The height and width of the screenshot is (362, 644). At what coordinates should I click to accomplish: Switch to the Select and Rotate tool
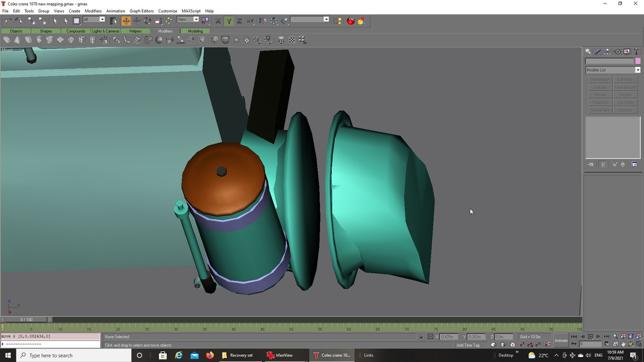click(147, 21)
